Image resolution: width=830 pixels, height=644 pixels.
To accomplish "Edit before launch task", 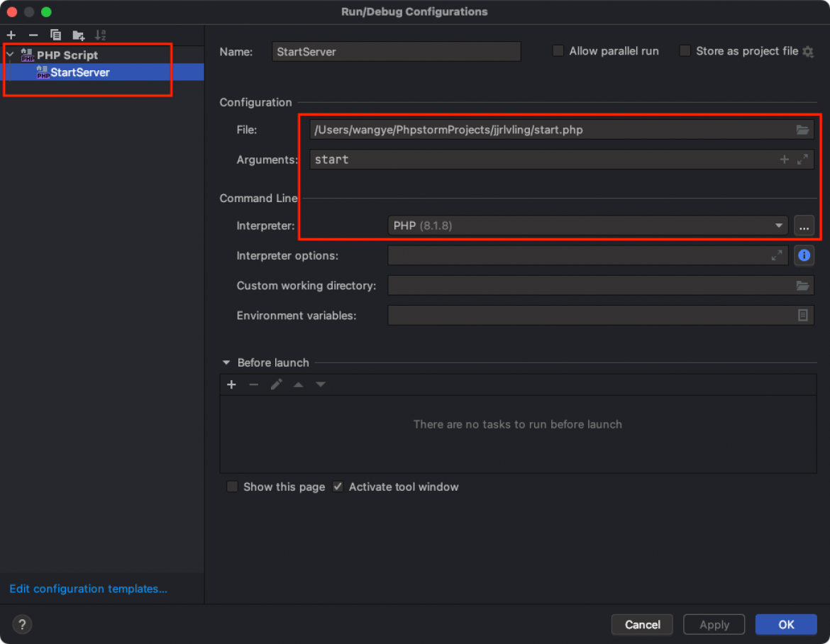I will [277, 384].
